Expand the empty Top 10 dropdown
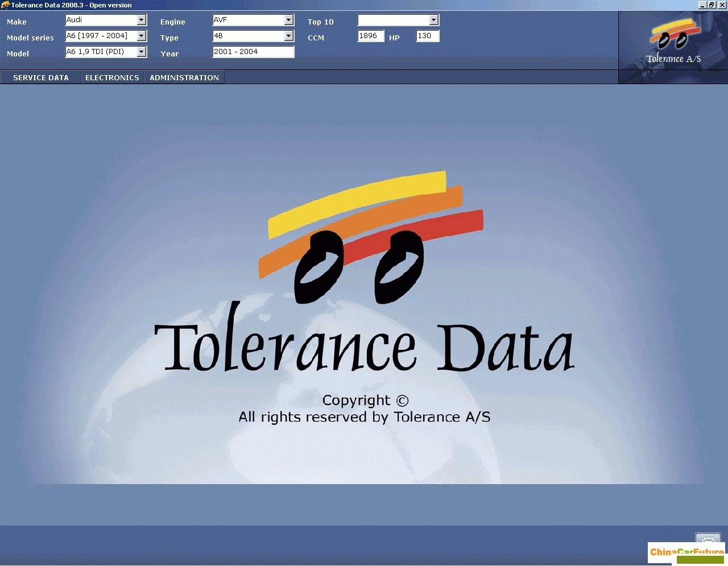The height and width of the screenshot is (566, 728). (398, 20)
